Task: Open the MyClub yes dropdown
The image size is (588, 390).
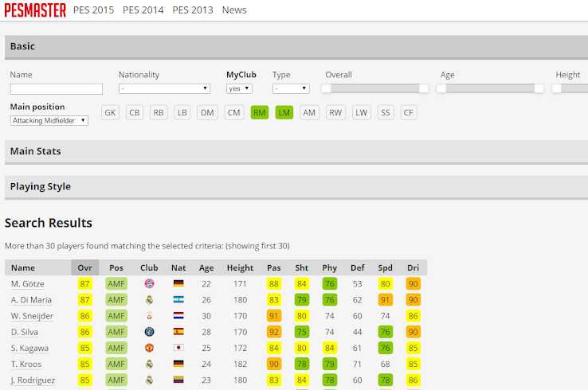Action: [x=239, y=89]
